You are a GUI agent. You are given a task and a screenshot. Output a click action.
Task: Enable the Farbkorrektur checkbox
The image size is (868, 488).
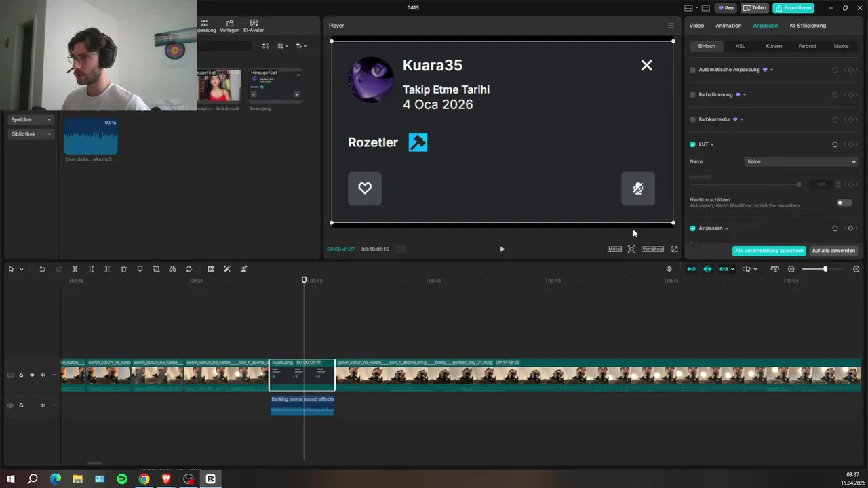(x=692, y=119)
